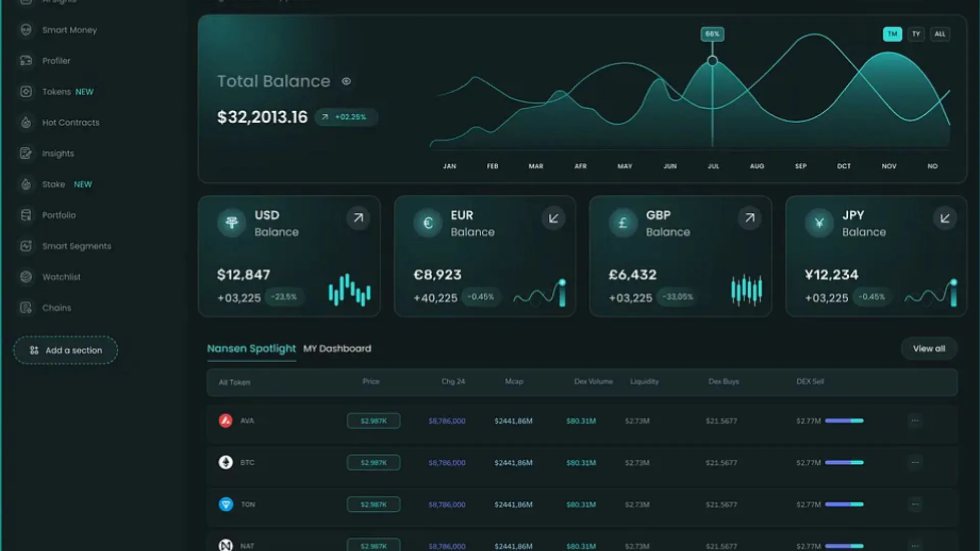The width and height of the screenshot is (980, 551).
Task: Open GBP Balance arrow-up-right icon
Action: tap(749, 218)
